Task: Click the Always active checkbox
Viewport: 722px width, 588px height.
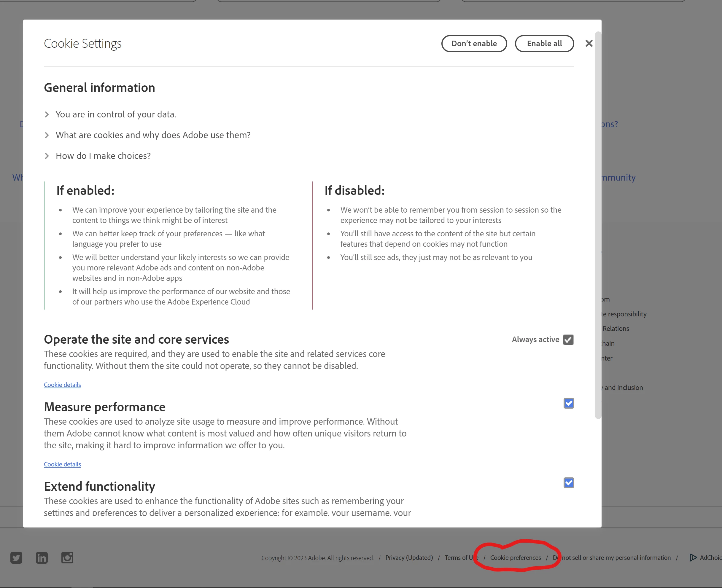Action: [x=568, y=340]
